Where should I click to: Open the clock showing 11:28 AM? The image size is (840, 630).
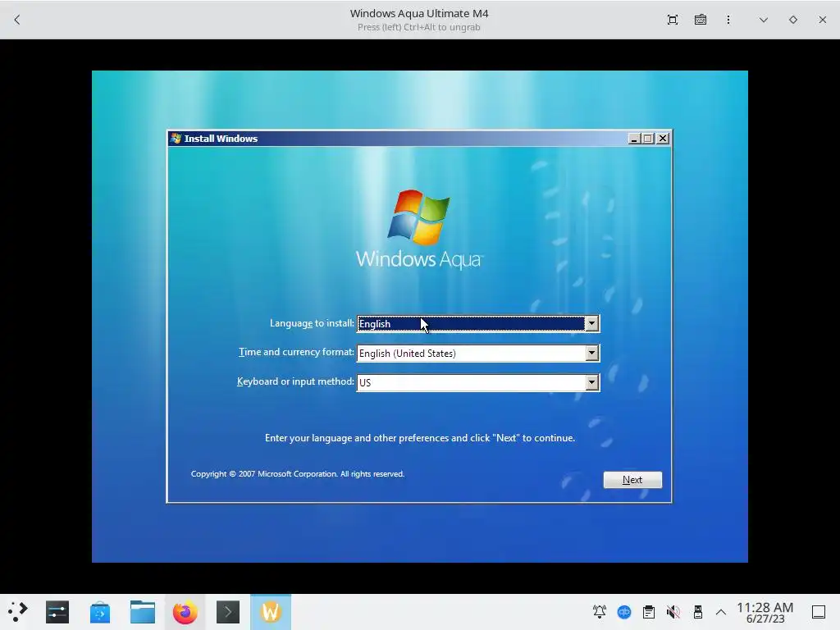[765, 612]
